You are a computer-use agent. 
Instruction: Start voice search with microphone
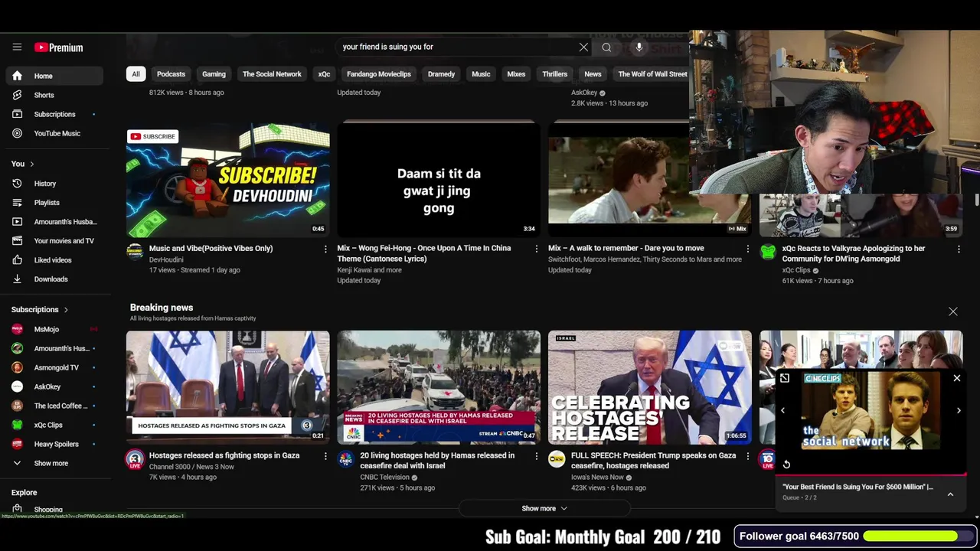pyautogui.click(x=639, y=47)
